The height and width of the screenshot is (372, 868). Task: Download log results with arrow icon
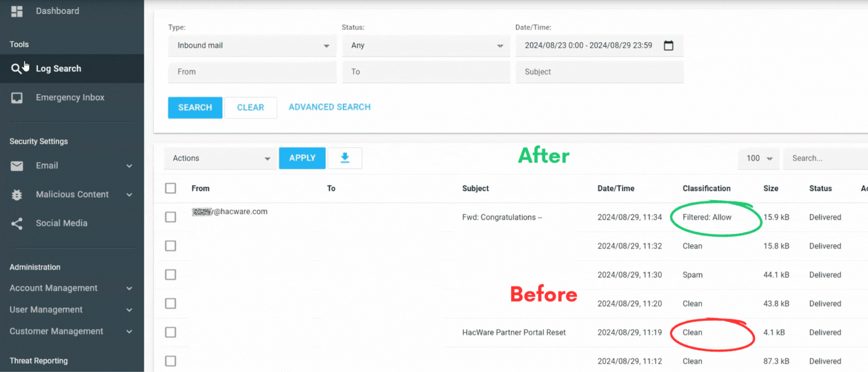(x=345, y=158)
